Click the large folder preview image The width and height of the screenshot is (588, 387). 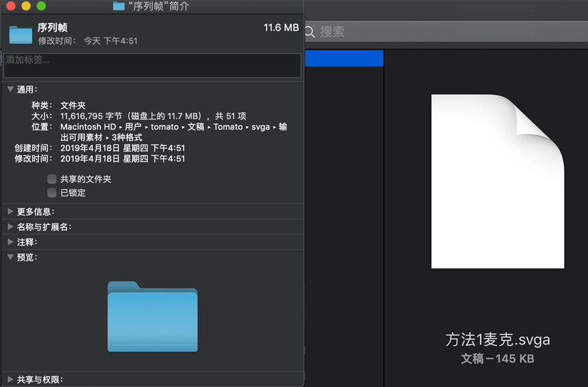coord(152,317)
